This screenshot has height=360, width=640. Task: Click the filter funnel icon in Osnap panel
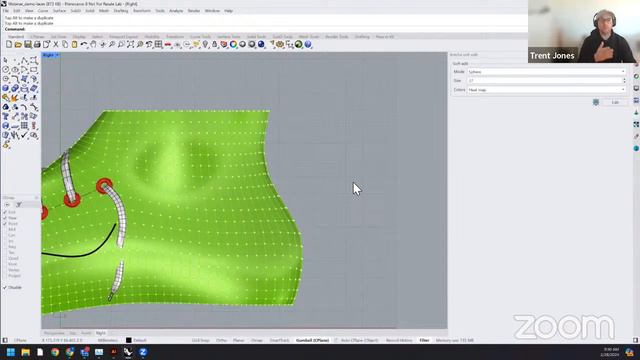click(19, 205)
